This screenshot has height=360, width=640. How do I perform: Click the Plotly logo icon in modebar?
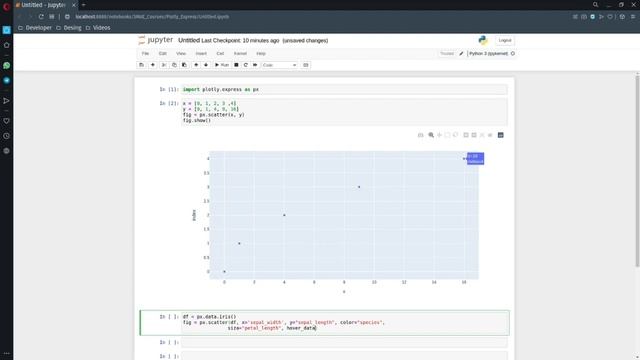(x=501, y=135)
